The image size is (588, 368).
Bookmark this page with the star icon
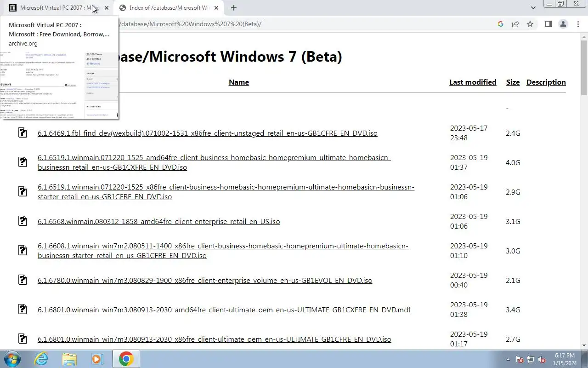[x=530, y=24]
